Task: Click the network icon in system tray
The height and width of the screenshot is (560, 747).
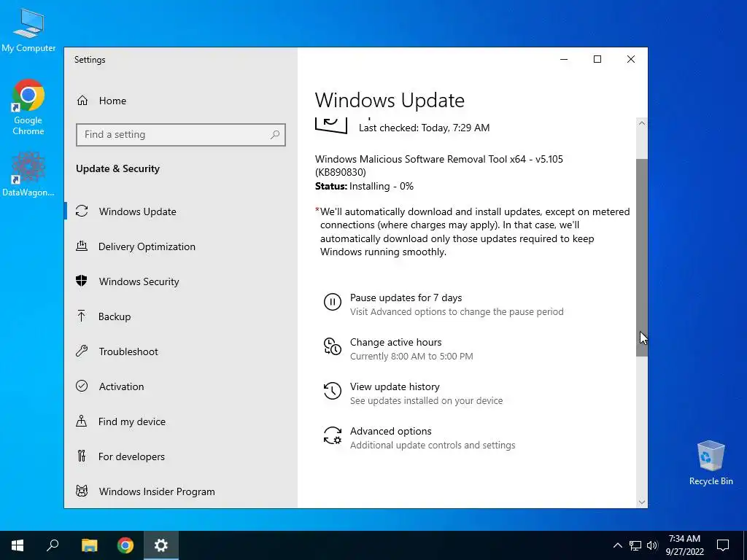Action: (635, 545)
